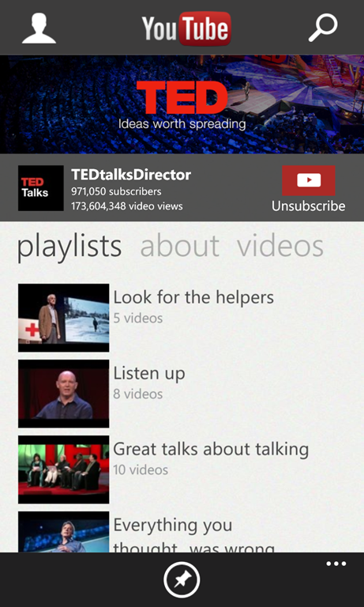Tap the search magnifier icon
This screenshot has width=364, height=607.
pos(323,28)
